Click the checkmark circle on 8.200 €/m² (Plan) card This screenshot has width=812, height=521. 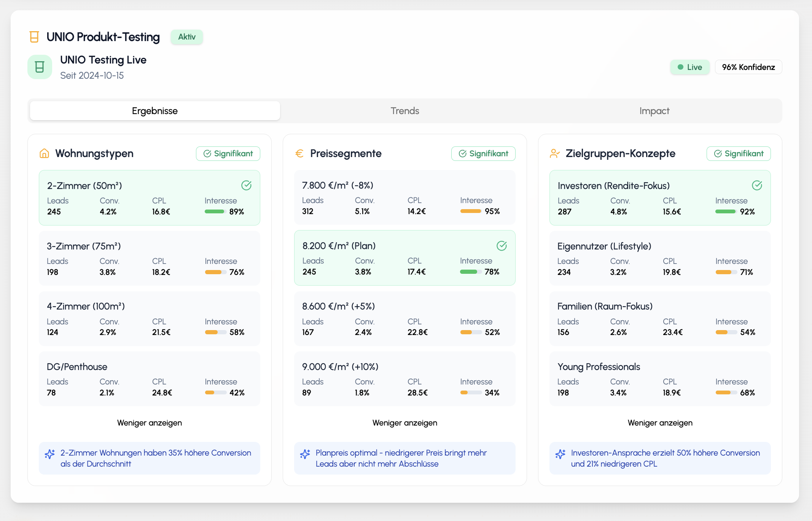(502, 246)
